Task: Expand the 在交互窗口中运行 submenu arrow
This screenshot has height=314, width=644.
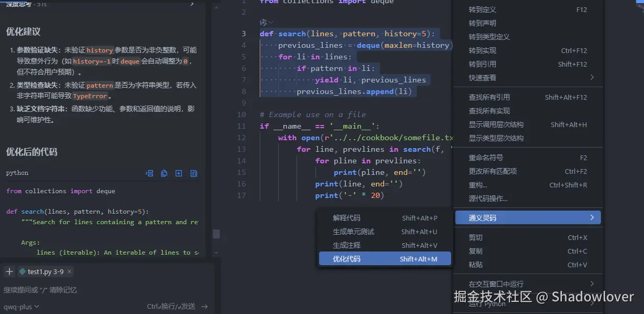Action: [592, 284]
